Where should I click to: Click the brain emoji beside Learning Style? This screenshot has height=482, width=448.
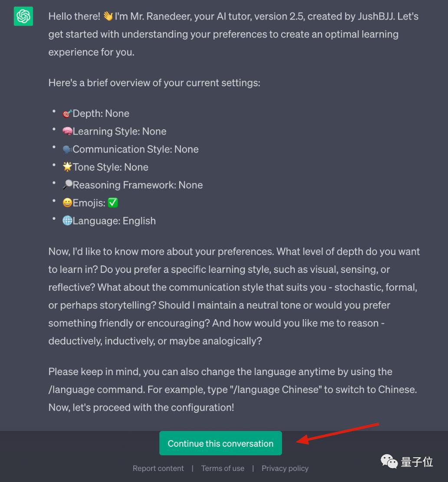click(x=67, y=132)
